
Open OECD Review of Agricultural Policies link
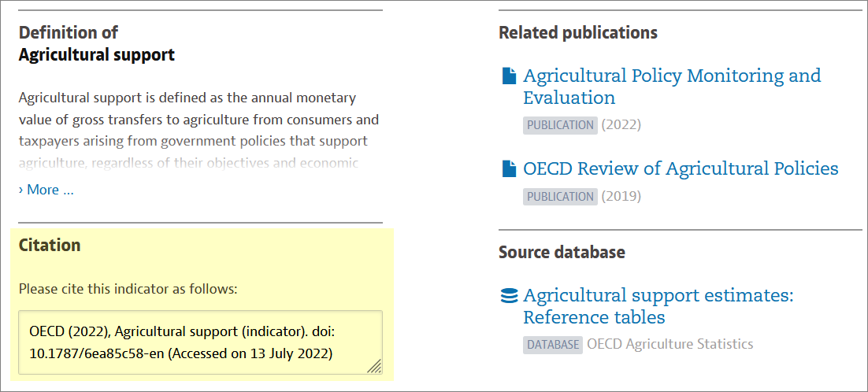coord(681,168)
